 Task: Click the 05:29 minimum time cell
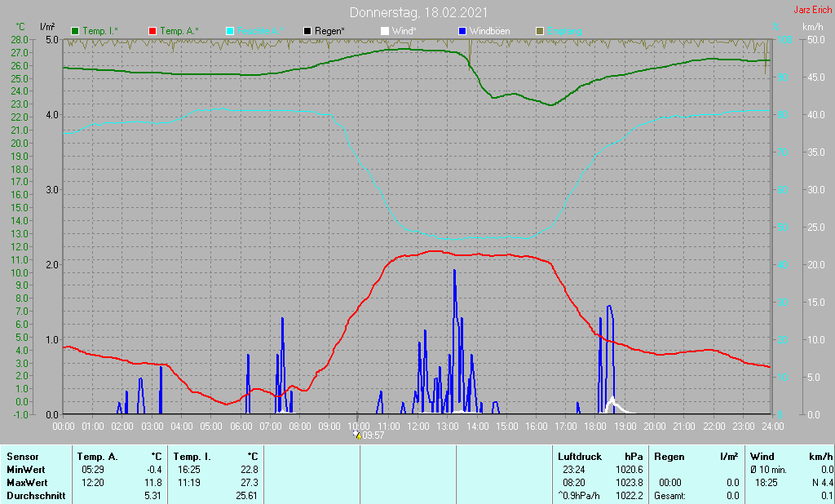[92, 470]
